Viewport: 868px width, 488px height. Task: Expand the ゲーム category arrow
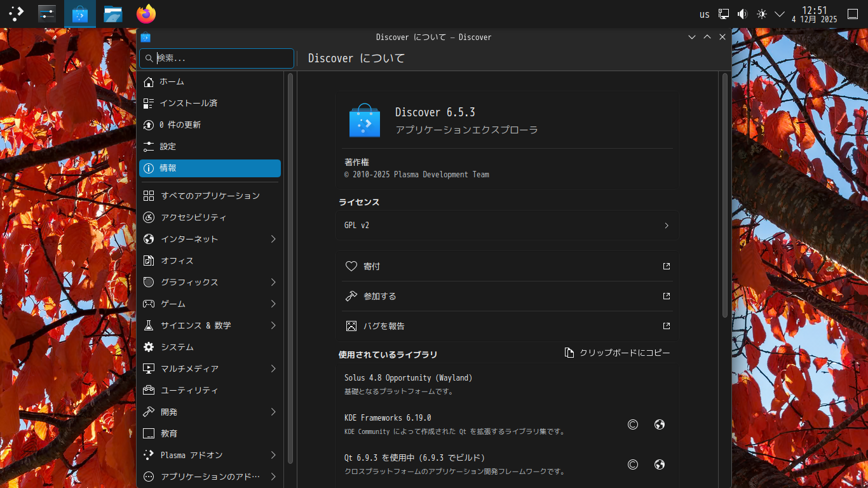pos(273,304)
